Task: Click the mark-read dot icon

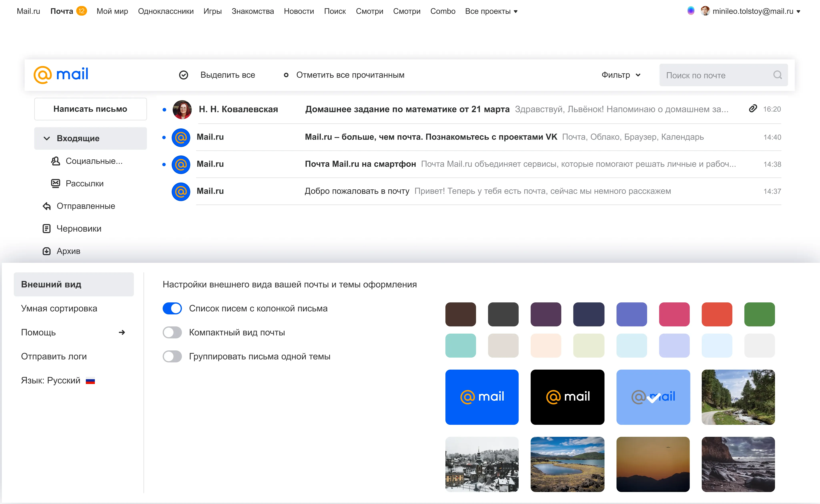Action: tap(286, 75)
